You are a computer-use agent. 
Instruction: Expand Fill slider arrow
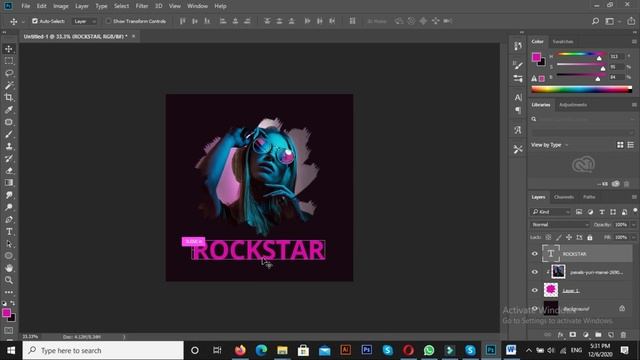(x=633, y=237)
